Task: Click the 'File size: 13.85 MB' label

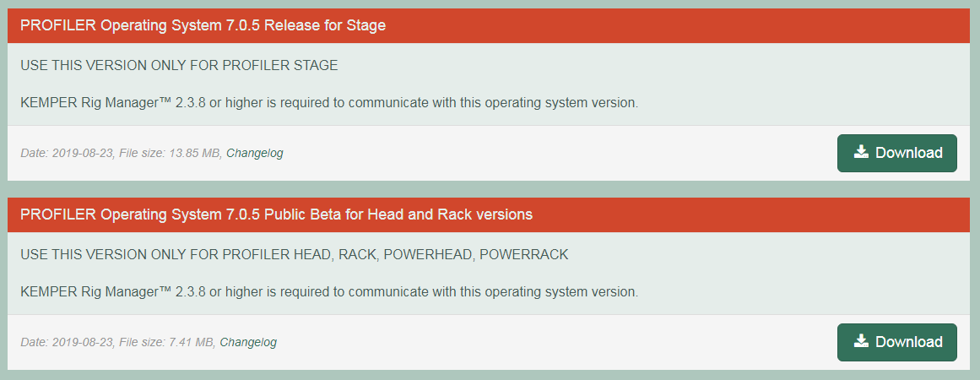Action: click(x=170, y=153)
